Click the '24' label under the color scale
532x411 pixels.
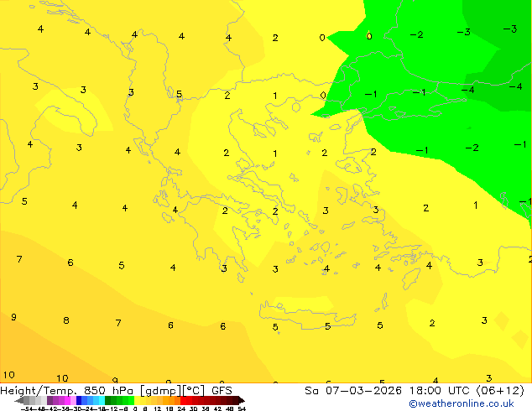click(x=181, y=408)
